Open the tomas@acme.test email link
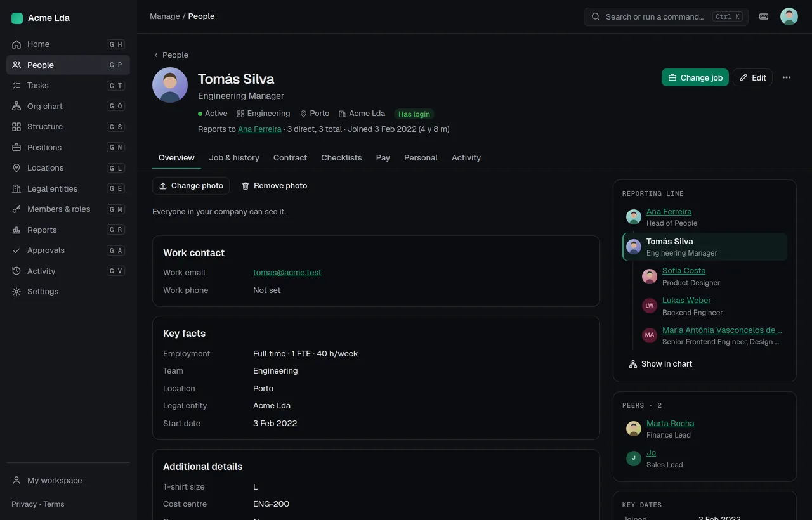The height and width of the screenshot is (520, 812). point(287,273)
